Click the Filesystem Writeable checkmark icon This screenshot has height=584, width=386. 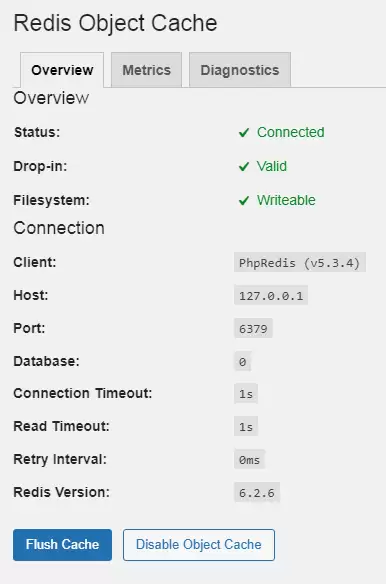(x=244, y=201)
